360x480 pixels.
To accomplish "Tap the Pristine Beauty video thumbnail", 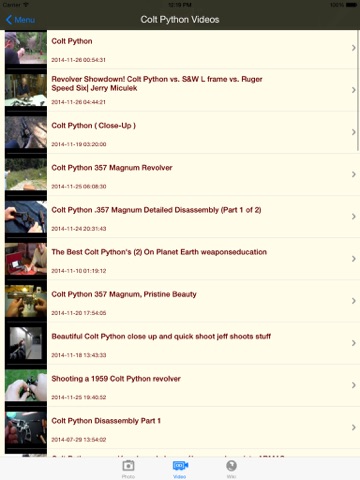I will (x=26, y=301).
